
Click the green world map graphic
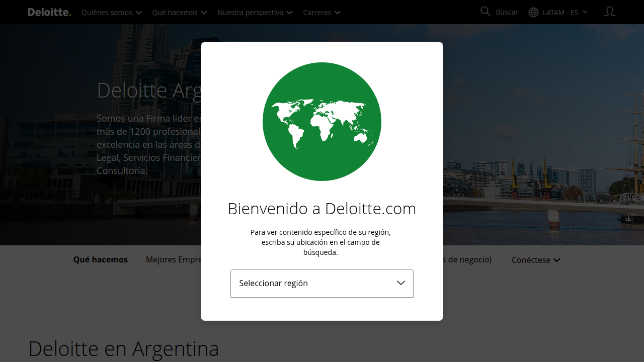322,122
